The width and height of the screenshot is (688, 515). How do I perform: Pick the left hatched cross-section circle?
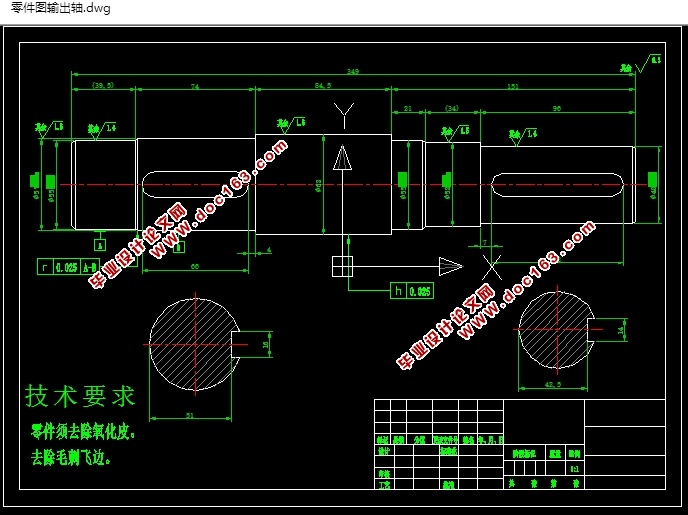[194, 344]
